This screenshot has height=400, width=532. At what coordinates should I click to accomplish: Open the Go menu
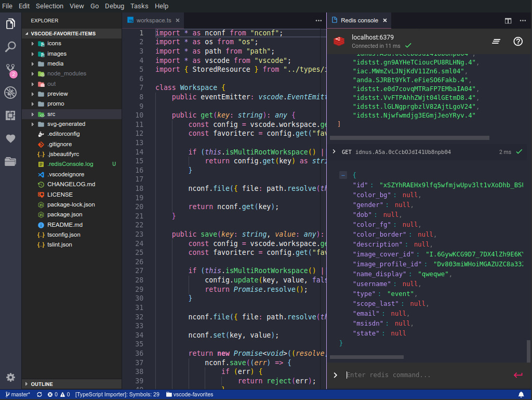pos(95,6)
